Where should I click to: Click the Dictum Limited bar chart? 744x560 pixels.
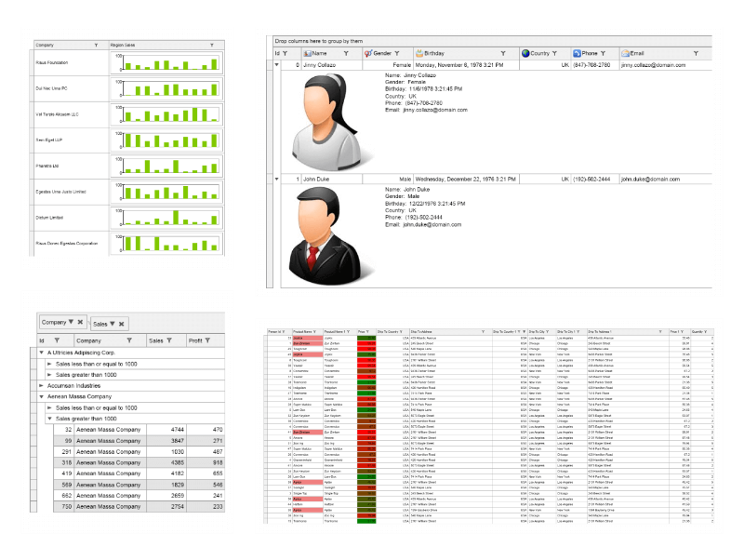coord(166,218)
